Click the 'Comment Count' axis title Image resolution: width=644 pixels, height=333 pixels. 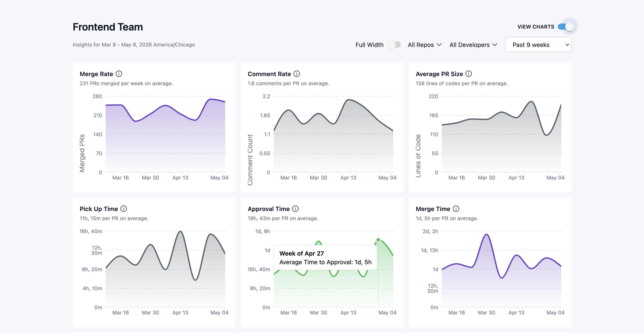click(x=250, y=160)
